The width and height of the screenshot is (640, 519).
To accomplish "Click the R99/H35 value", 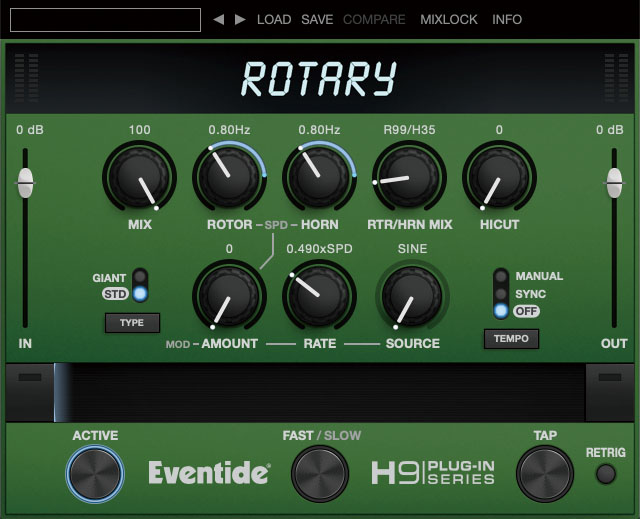I will tap(409, 130).
